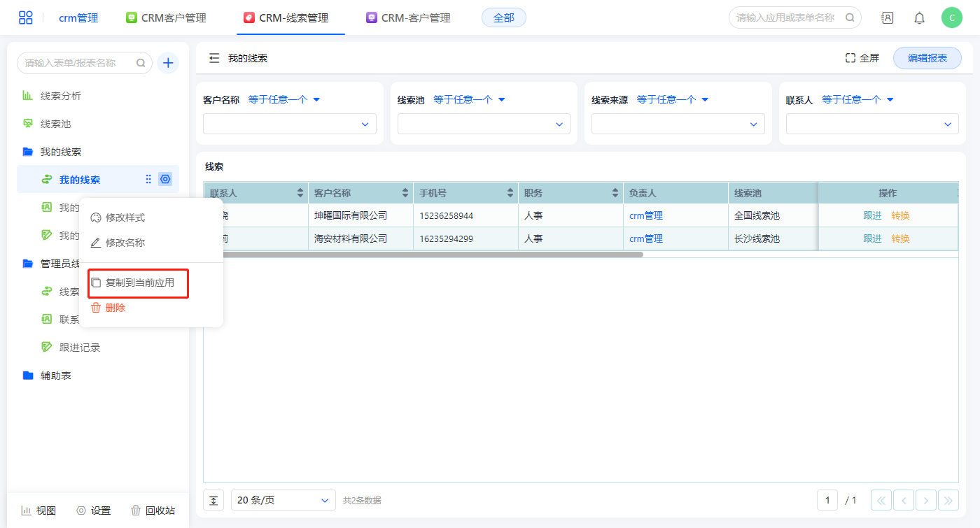
Task: Switch to the CRM-客户管理 tab
Action: 408,18
